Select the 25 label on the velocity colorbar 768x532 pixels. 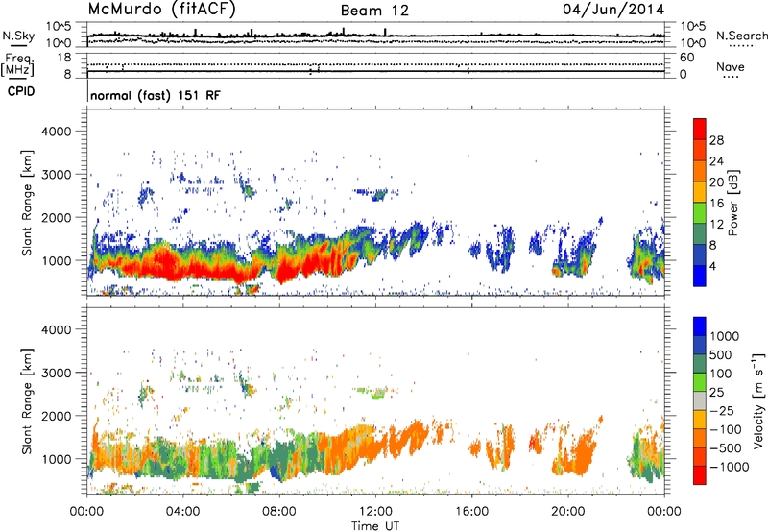tap(716, 393)
